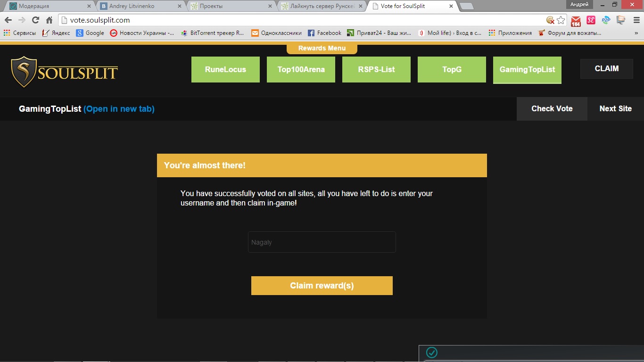Screen dimensions: 644x362
Task: Click the GamingTopList page heading text
Action: click(50, 109)
